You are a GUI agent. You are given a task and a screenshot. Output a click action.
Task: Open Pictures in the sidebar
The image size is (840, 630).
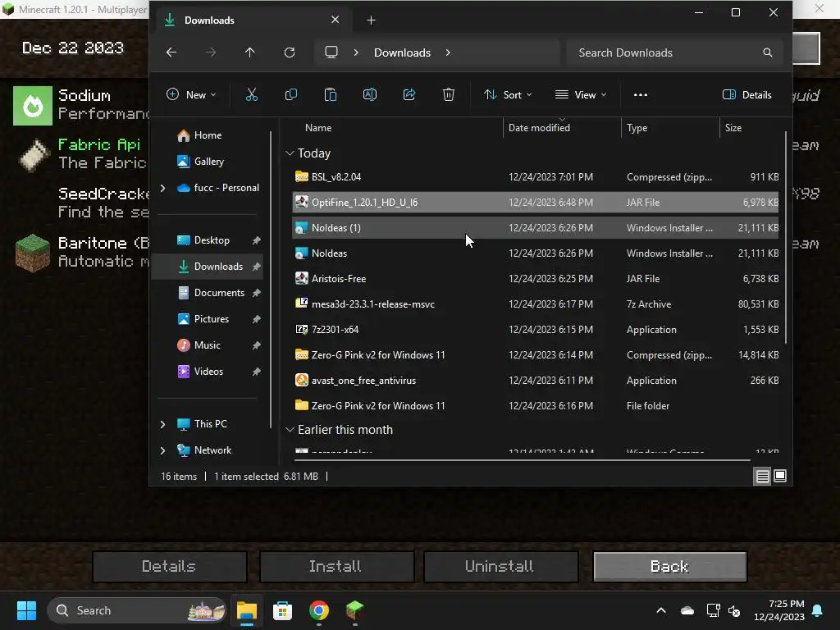click(212, 319)
